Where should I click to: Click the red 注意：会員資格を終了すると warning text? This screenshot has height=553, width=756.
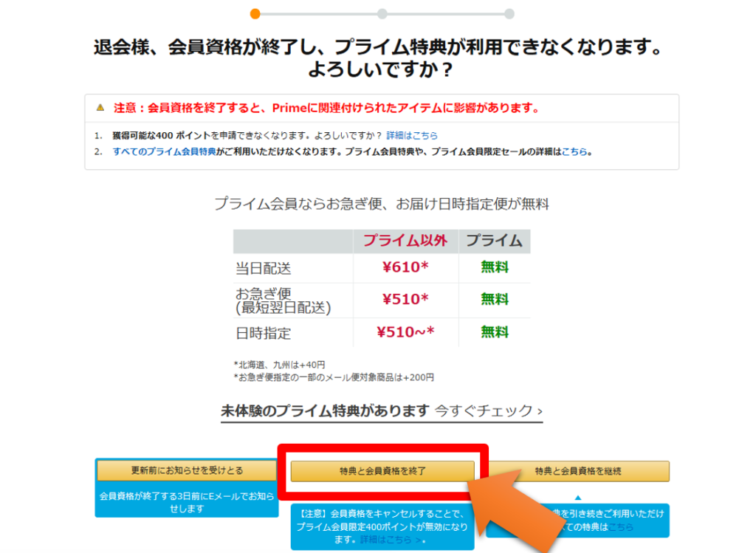pos(326,108)
